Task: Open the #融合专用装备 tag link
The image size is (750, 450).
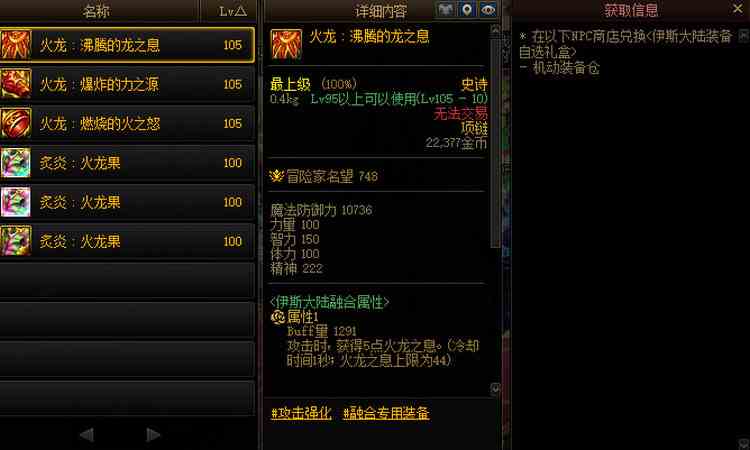Action: [386, 413]
